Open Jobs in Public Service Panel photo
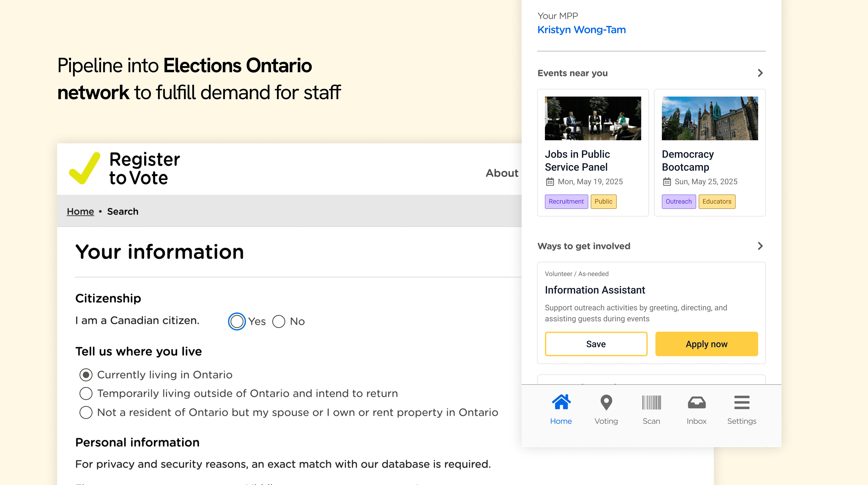Viewport: 868px width, 485px height. click(x=593, y=118)
